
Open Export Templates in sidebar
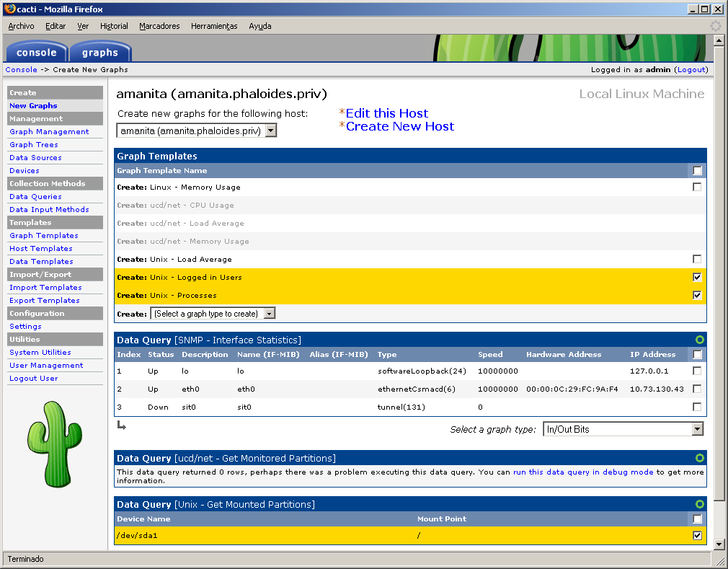coord(45,301)
